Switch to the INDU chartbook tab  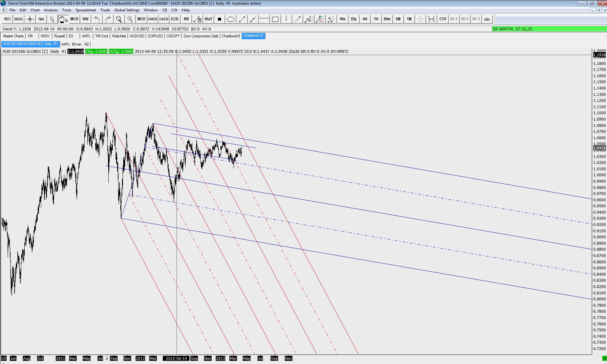click(x=45, y=36)
